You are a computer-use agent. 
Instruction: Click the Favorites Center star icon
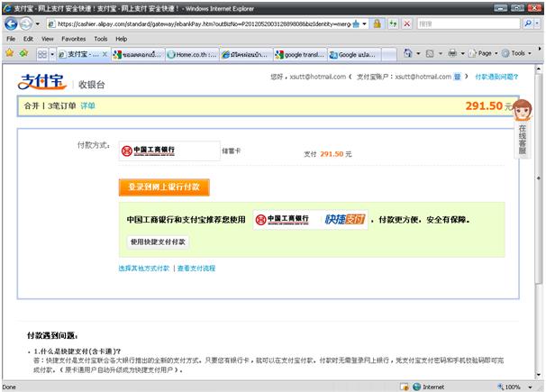point(10,53)
